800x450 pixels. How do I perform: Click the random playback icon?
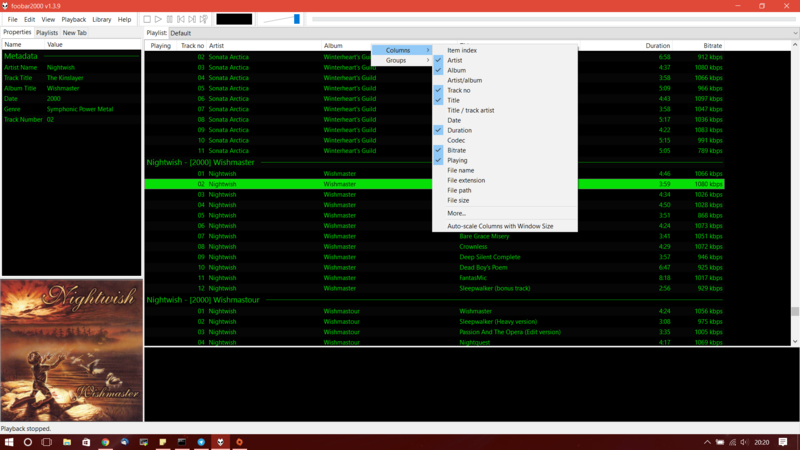pos(204,19)
